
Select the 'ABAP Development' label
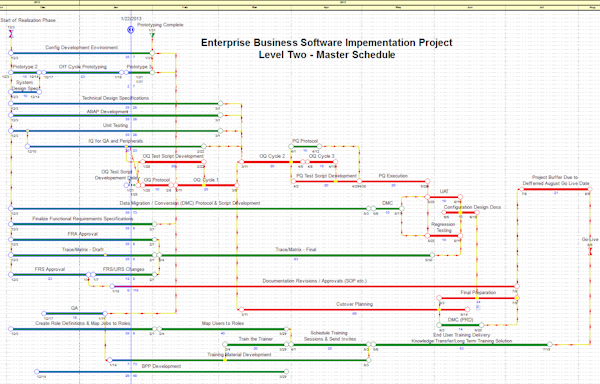click(107, 111)
